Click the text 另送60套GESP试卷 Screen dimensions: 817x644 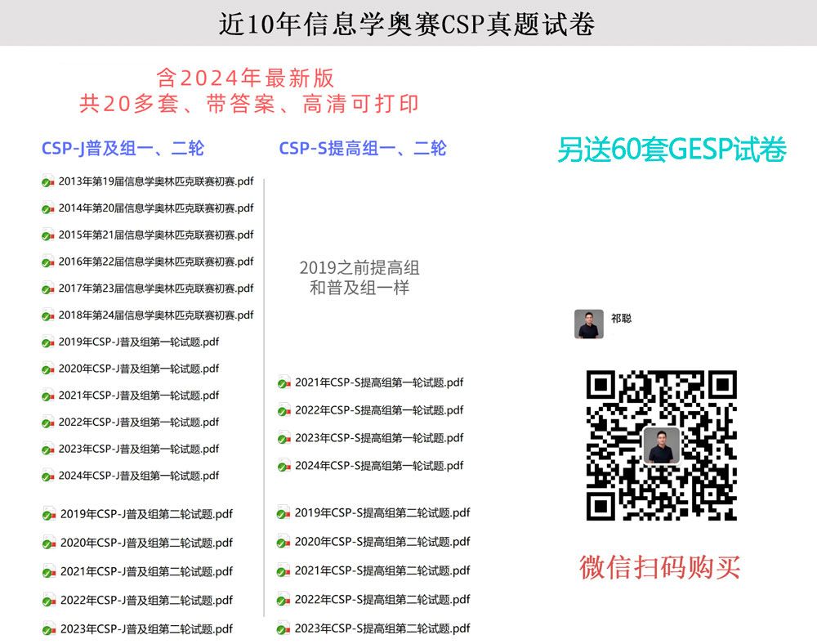tap(672, 150)
